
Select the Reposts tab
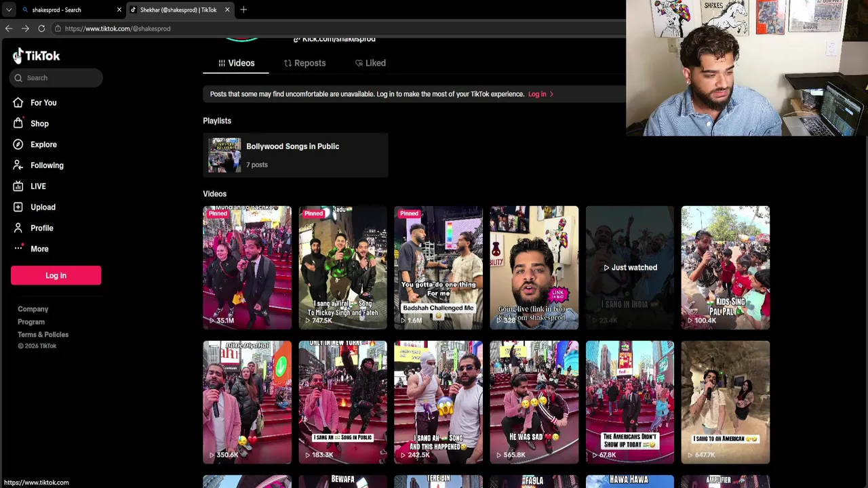pyautogui.click(x=304, y=63)
